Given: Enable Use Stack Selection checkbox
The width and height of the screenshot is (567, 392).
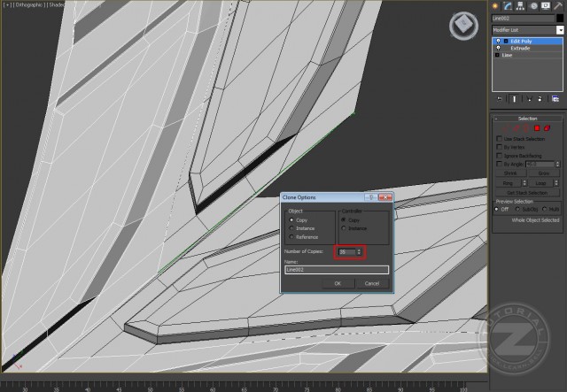Looking at the screenshot, I should tap(499, 139).
